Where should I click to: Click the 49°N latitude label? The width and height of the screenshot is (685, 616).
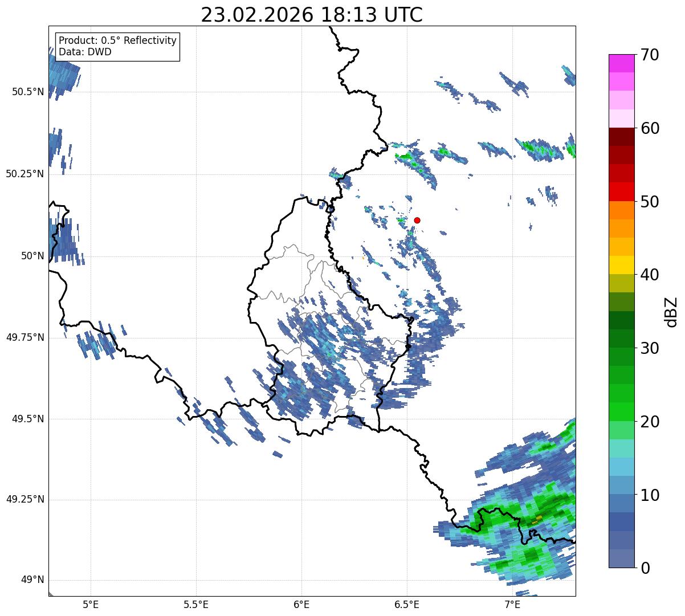tap(32, 580)
